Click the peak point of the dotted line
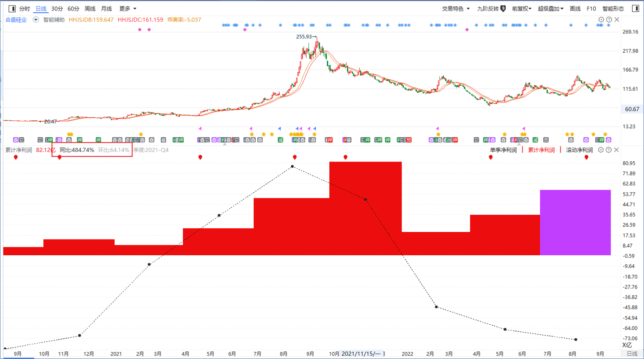The image size is (644, 359). coord(293,166)
